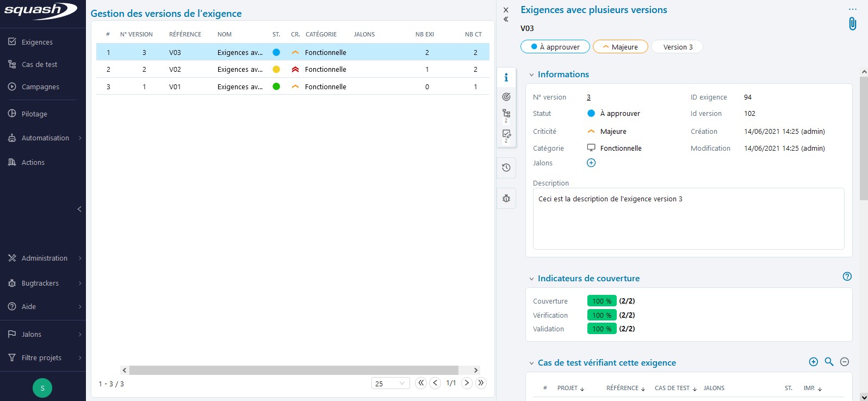Jump to coverage indicators anchor icon

pos(506,96)
